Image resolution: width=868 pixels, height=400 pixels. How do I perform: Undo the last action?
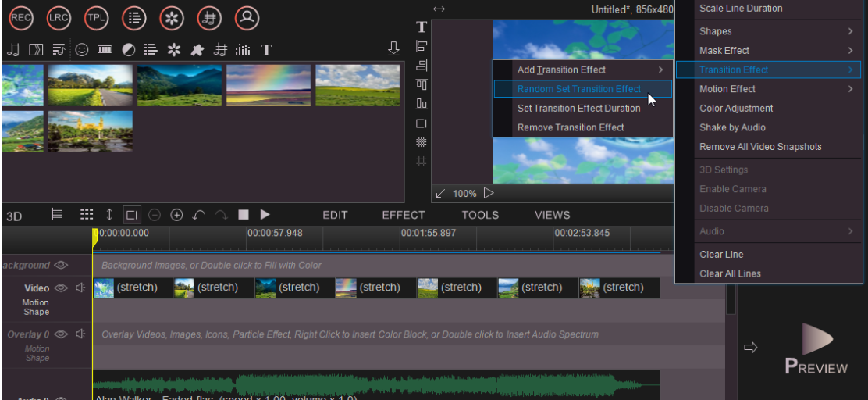(199, 215)
